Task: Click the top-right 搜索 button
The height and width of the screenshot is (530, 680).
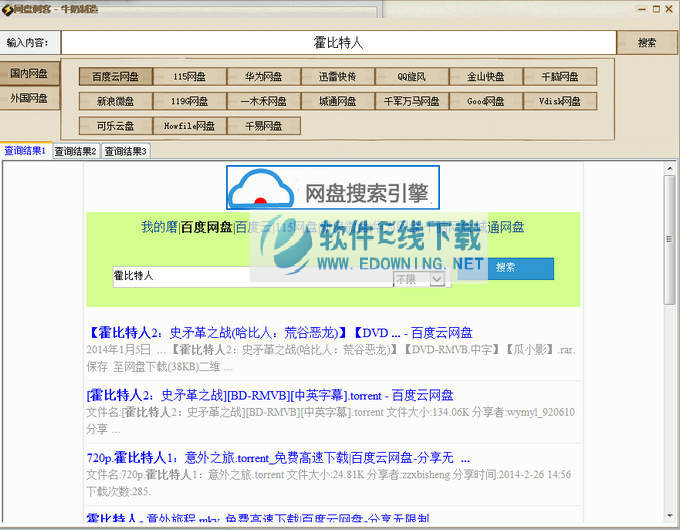Action: (x=646, y=43)
